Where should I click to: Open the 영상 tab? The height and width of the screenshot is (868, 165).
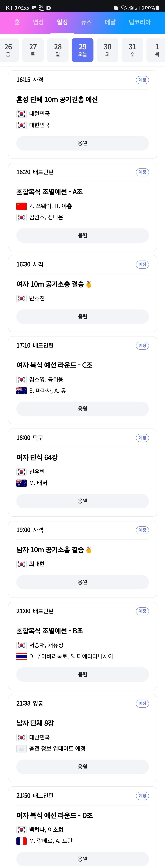38,22
